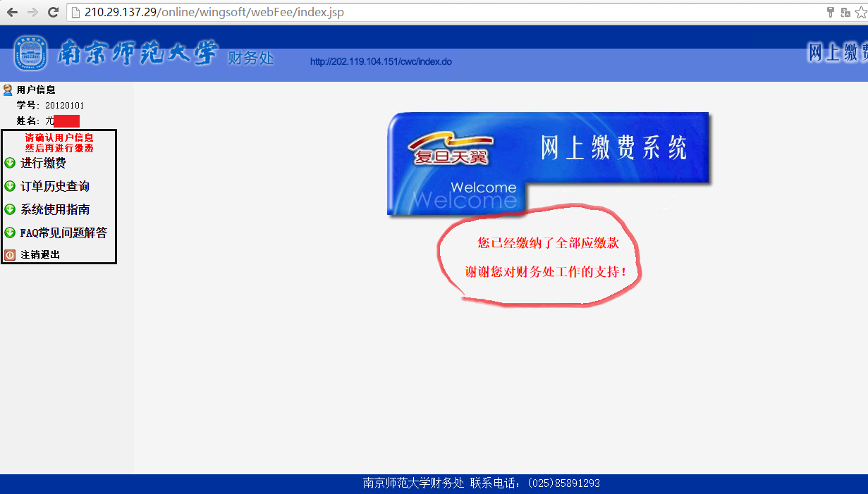Click the 网上缴费 header text in the top-right corner

(838, 52)
